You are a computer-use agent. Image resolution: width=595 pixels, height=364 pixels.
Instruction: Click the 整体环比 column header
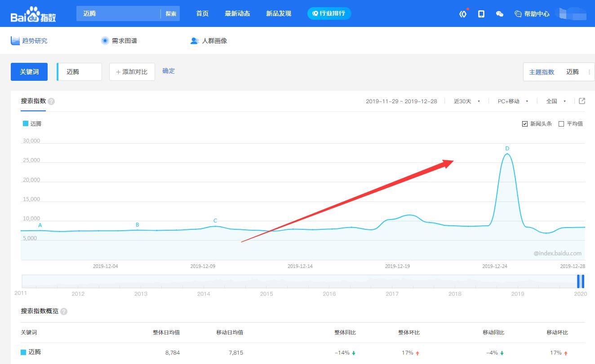point(409,333)
